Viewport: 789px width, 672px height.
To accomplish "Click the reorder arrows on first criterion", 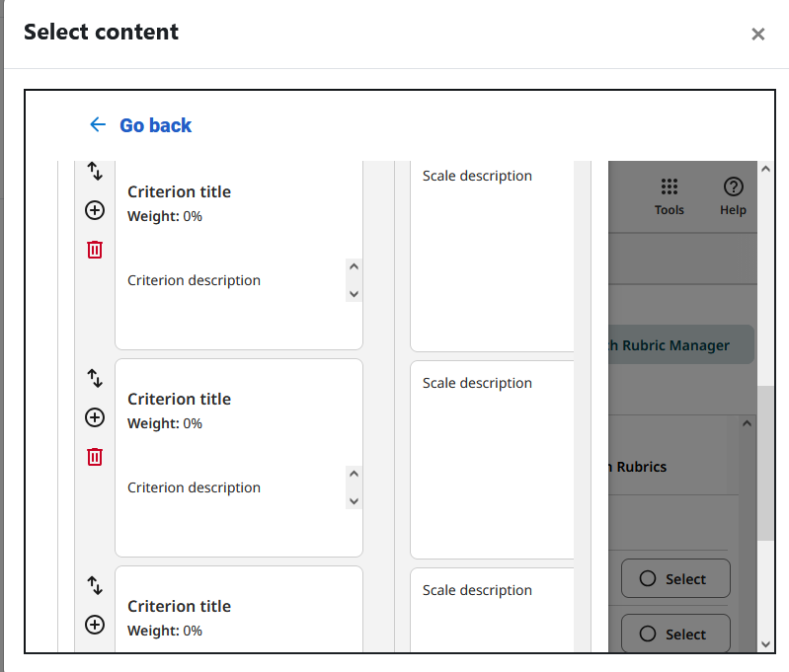I will pyautogui.click(x=95, y=171).
